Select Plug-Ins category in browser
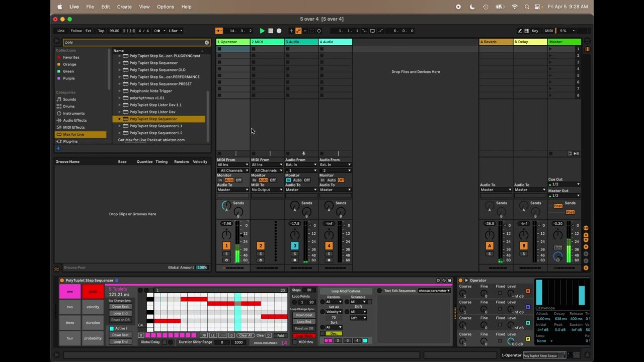The image size is (644, 362). [70, 141]
